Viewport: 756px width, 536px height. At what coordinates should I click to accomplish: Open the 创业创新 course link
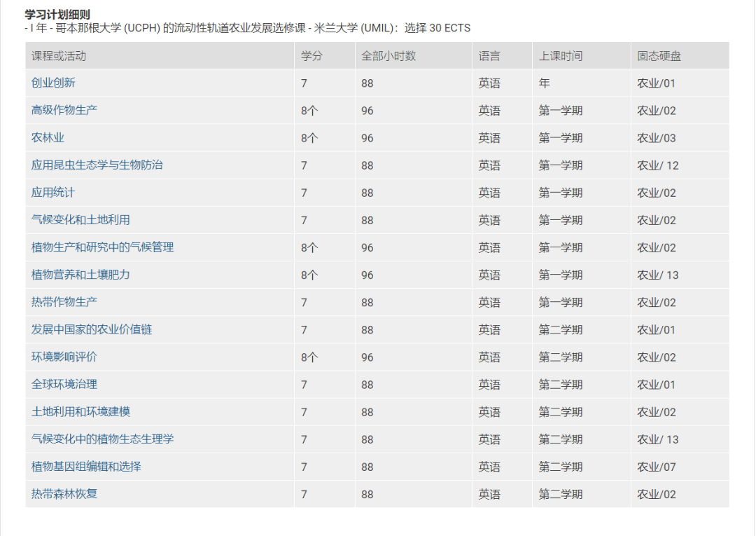point(53,83)
